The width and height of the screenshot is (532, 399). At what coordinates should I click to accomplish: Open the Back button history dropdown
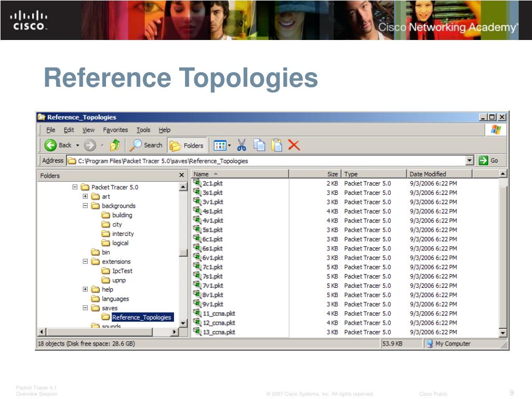click(x=78, y=145)
